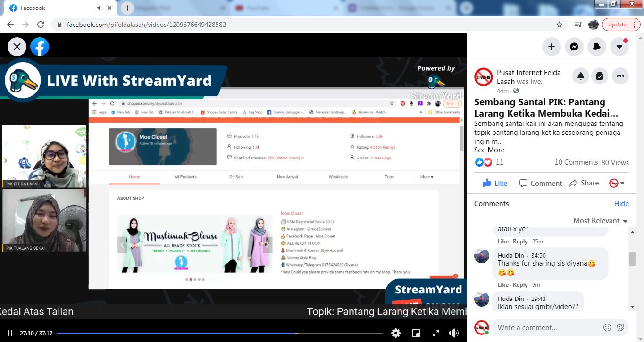Open Facebook notifications bell in top bar
The height and width of the screenshot is (342, 644).
tap(597, 47)
